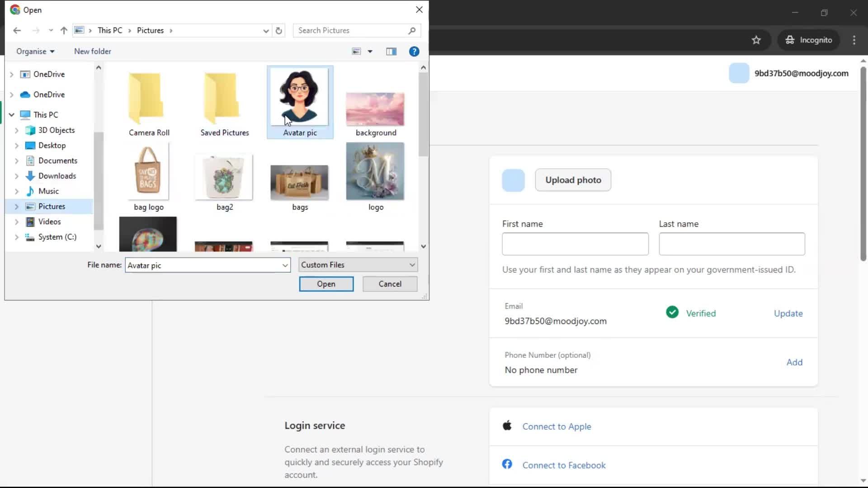Image resolution: width=868 pixels, height=488 pixels.
Task: Click the Facebook logo icon
Action: click(x=507, y=464)
